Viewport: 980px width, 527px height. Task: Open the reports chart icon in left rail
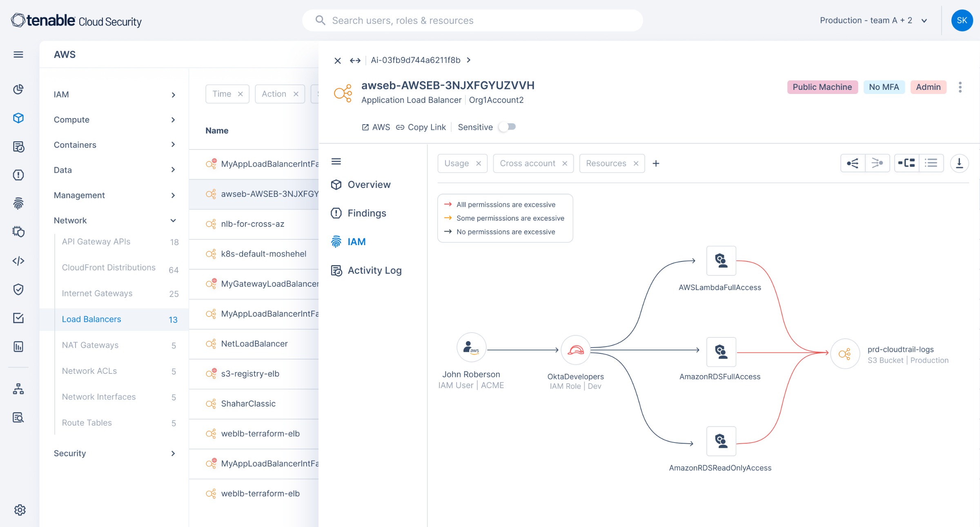18,346
